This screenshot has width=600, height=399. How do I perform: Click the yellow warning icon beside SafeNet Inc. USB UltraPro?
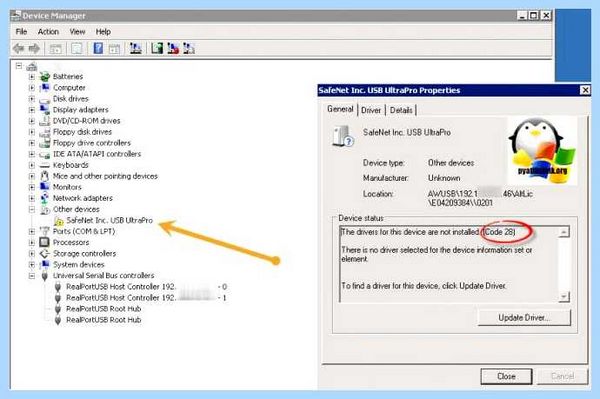click(x=59, y=221)
